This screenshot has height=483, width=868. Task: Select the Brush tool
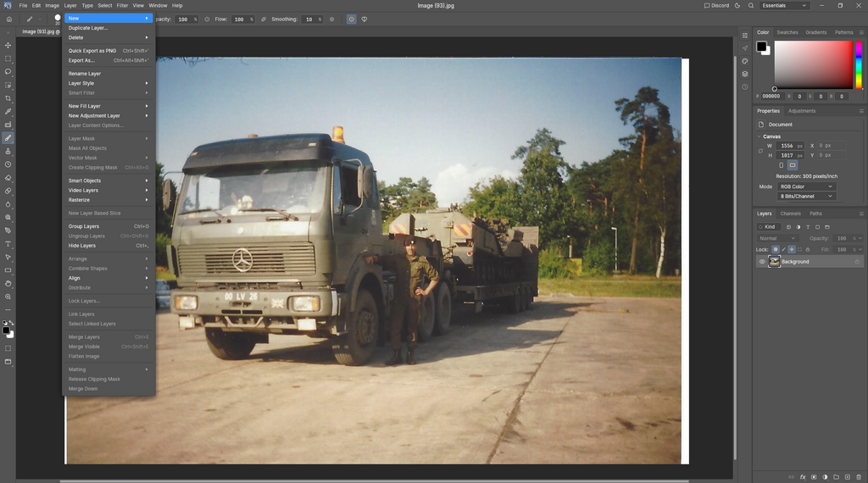(x=8, y=138)
